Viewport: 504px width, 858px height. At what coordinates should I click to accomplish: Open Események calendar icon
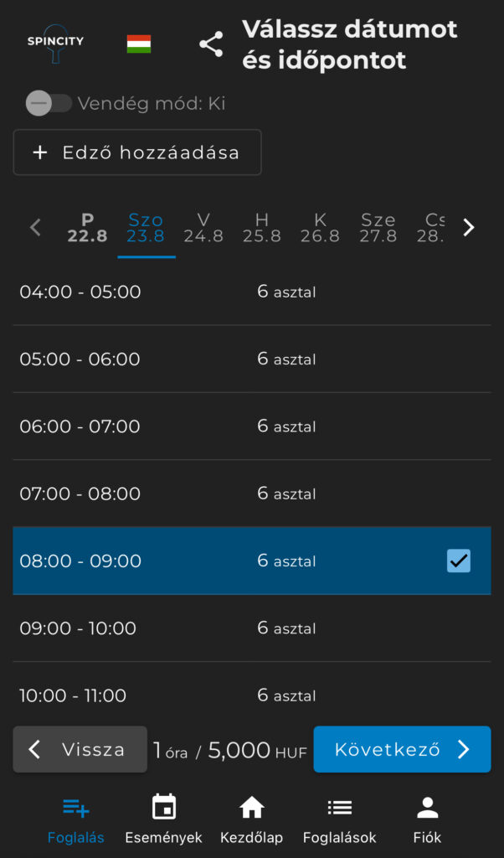(x=164, y=809)
